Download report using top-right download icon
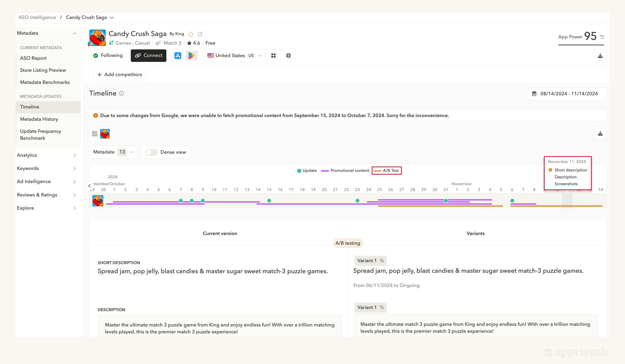Image resolution: width=625 pixels, height=364 pixels. [x=600, y=55]
